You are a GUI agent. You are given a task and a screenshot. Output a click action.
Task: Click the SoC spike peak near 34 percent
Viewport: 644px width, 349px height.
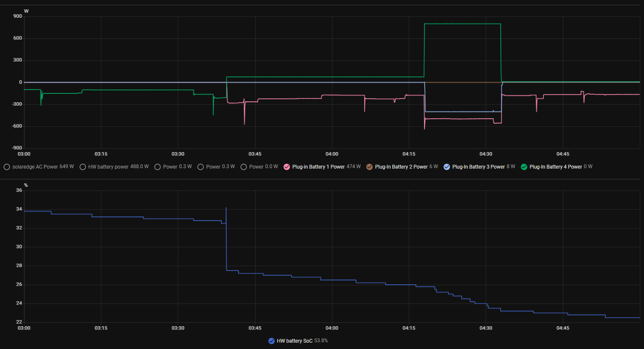226,208
